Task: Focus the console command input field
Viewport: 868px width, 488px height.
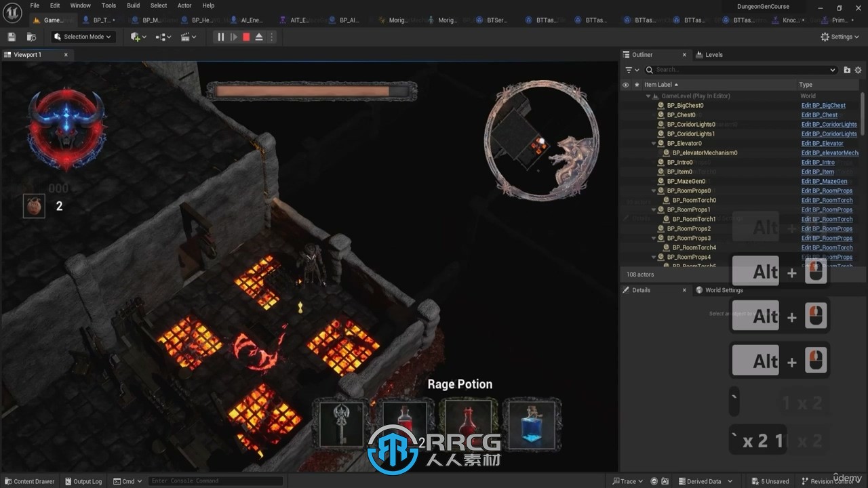Action: tap(216, 481)
